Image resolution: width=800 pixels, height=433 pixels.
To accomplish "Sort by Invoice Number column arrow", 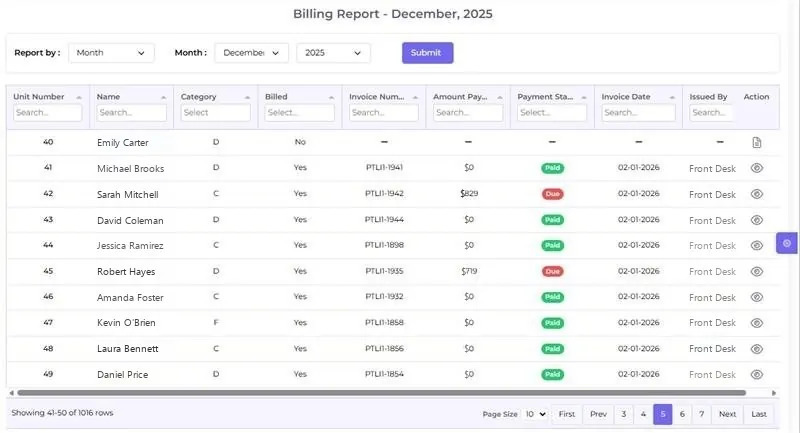I will 415,97.
